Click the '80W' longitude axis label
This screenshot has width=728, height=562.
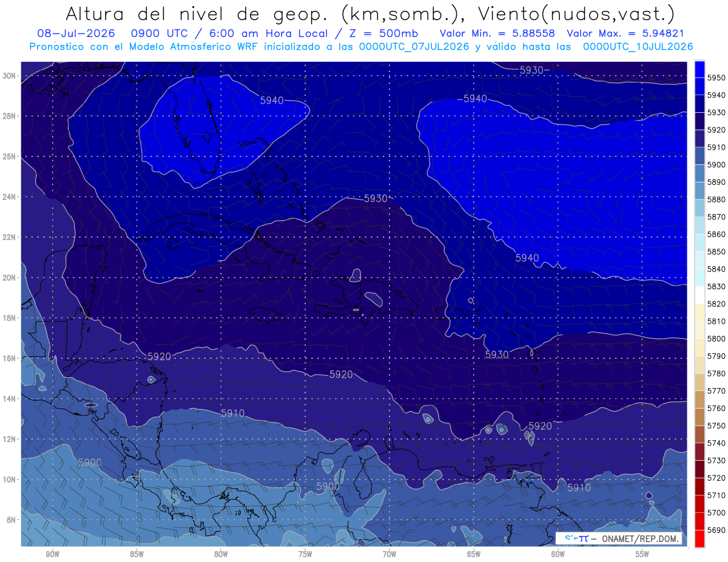221,554
